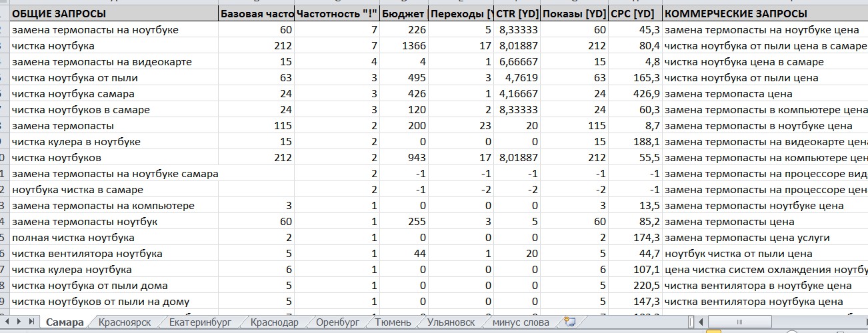Select header cell КОММЕРЧЕСКИЕ ЗАПРОСЫ
Image resolution: width=868 pixels, height=333 pixels.
[765, 14]
